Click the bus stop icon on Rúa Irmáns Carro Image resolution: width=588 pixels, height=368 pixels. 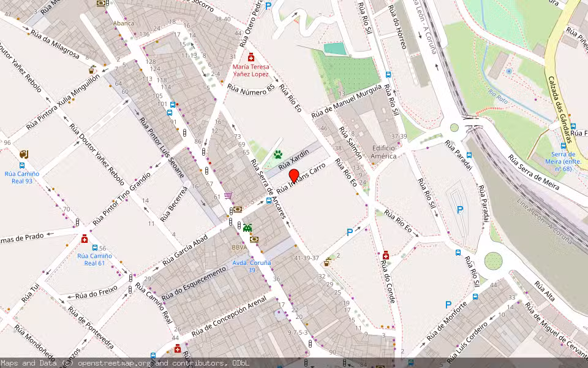pyautogui.click(x=269, y=201)
